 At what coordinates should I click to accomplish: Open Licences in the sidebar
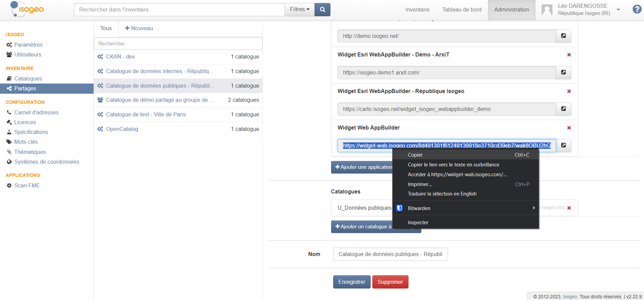25,122
